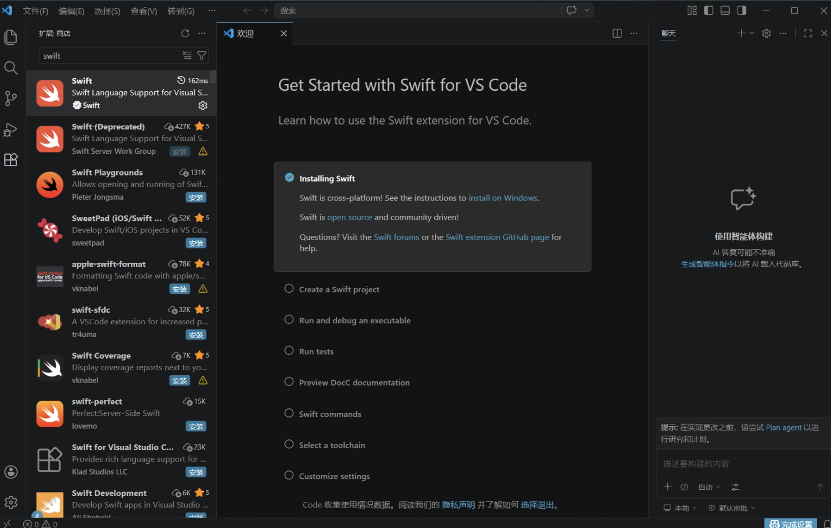Maximize the chat panel
Viewport: 832px width, 528px height.
pos(808,33)
